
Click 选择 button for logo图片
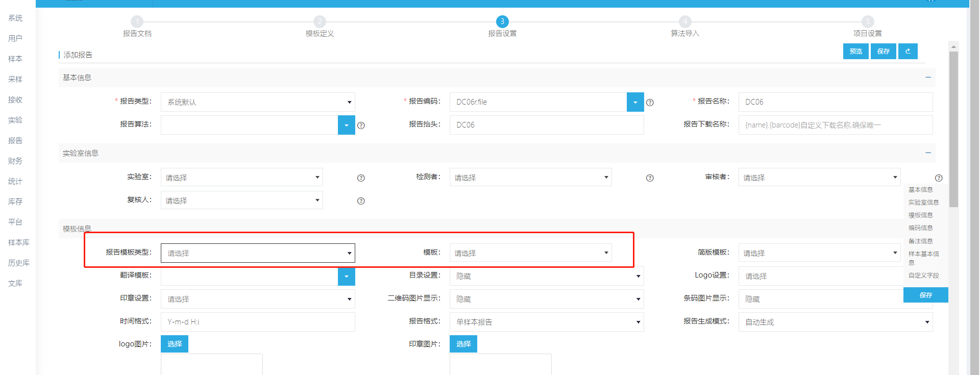[x=175, y=344]
